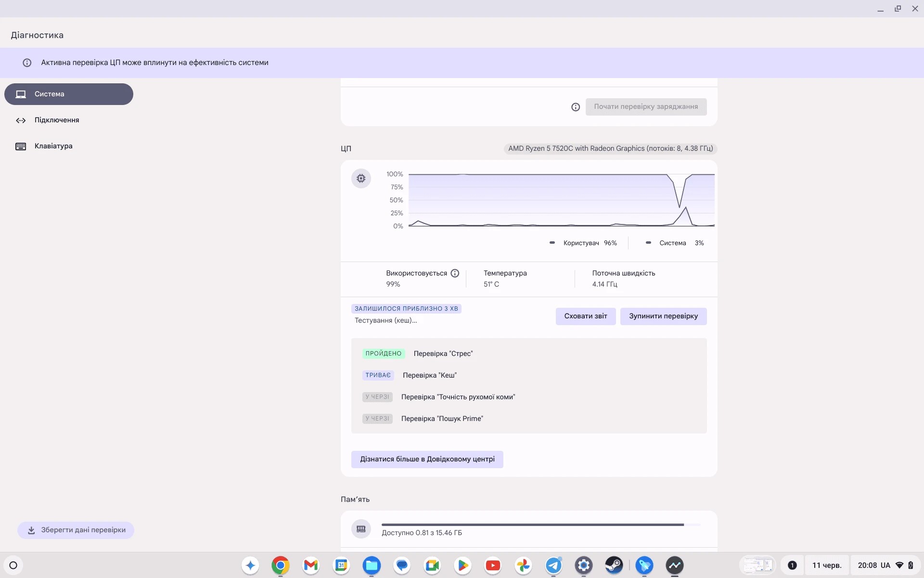The width and height of the screenshot is (924, 578).
Task: Click the memory chip icon in Пам'ять section
Action: [x=361, y=528]
